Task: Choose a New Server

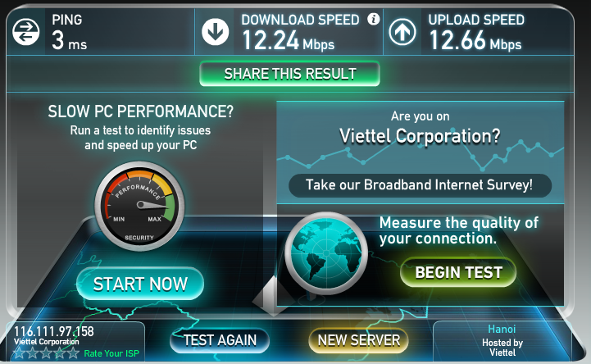Action: click(x=358, y=341)
